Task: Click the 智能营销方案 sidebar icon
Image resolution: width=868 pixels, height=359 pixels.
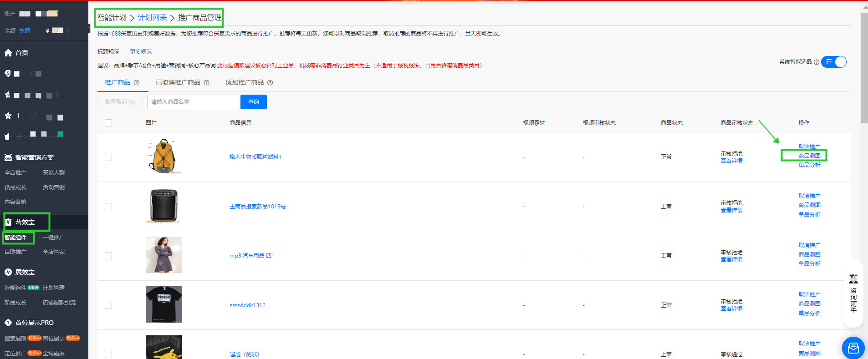Action: click(x=8, y=157)
